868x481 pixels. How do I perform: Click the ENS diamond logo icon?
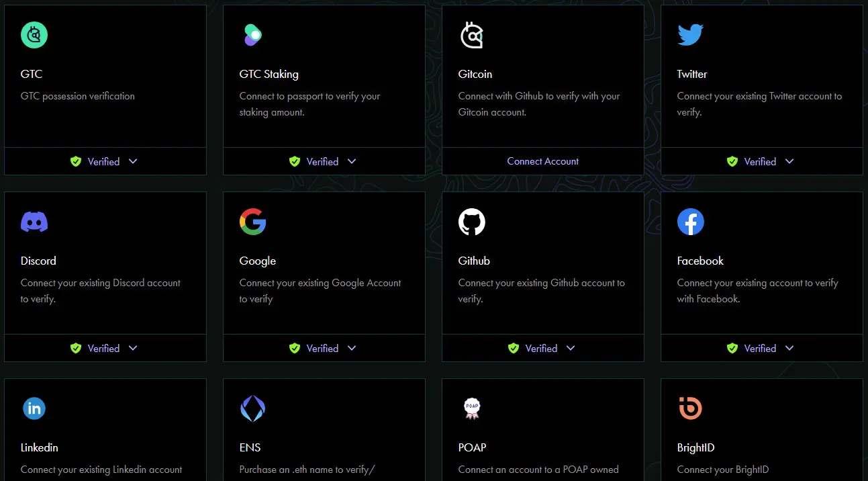[253, 408]
